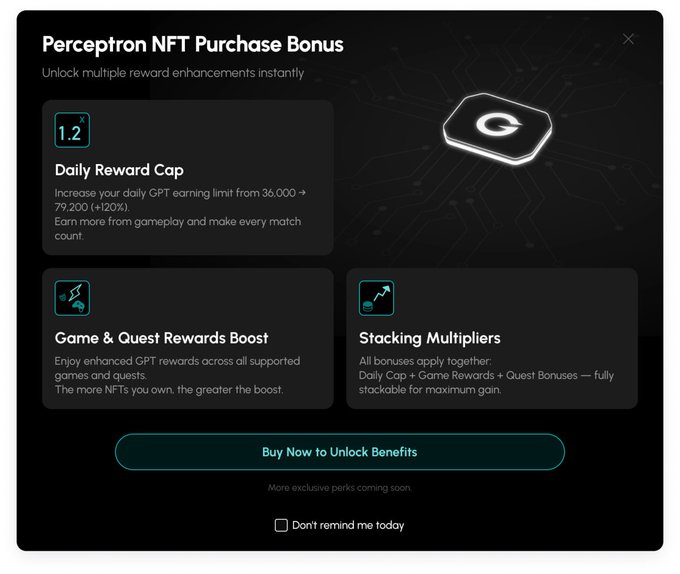Click the Stacking Multipliers heading

[429, 338]
